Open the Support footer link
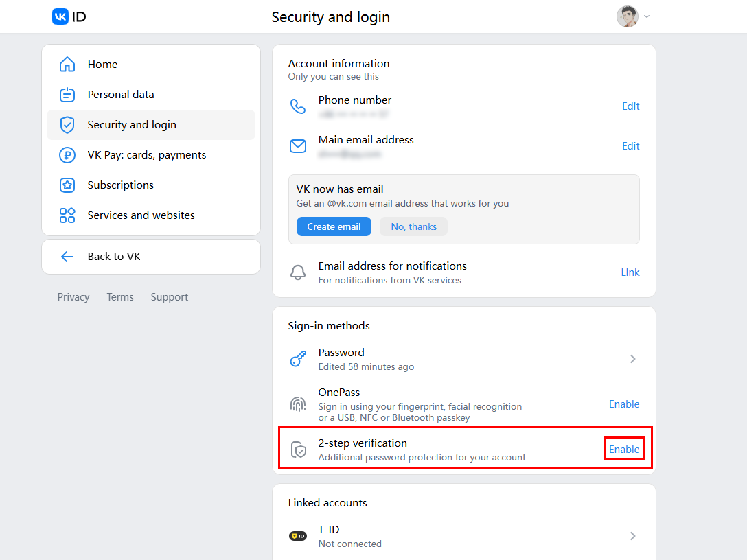Viewport: 747px width, 560px height. click(x=170, y=297)
